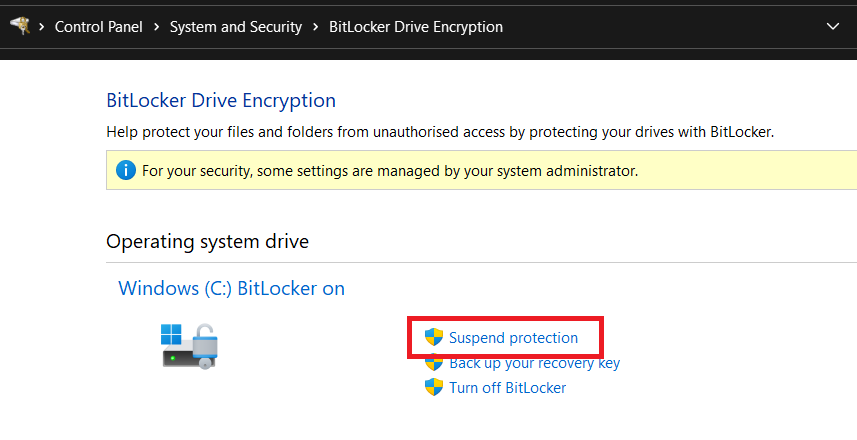Click the Control Panel icon in address bar

[20, 26]
